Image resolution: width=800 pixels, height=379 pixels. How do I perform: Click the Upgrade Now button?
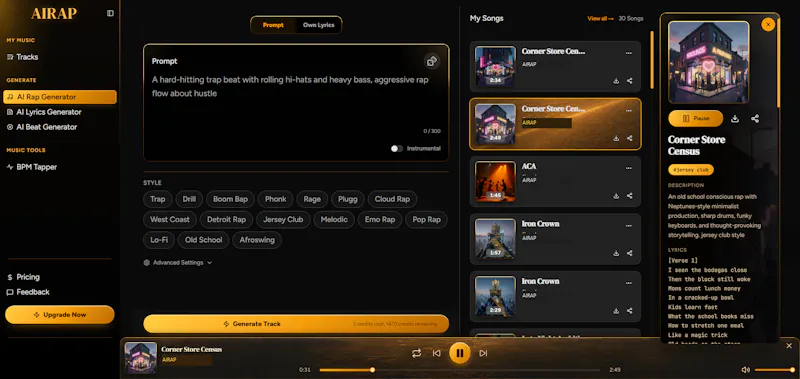pos(60,315)
